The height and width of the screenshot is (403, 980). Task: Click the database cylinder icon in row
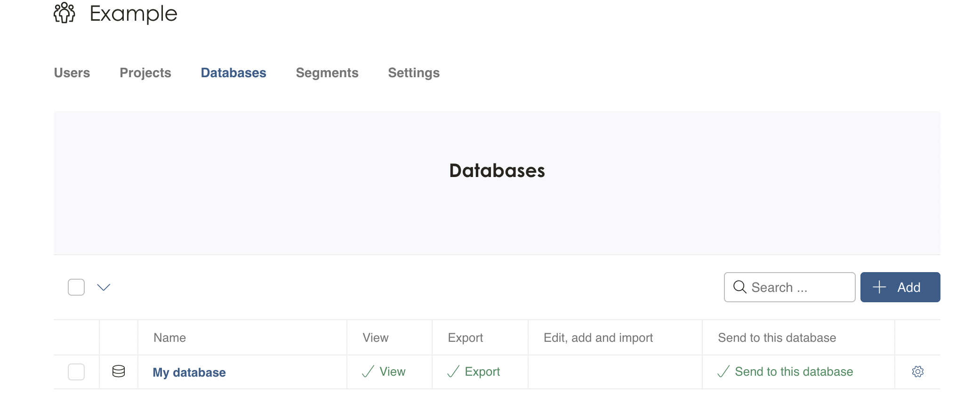[119, 371]
